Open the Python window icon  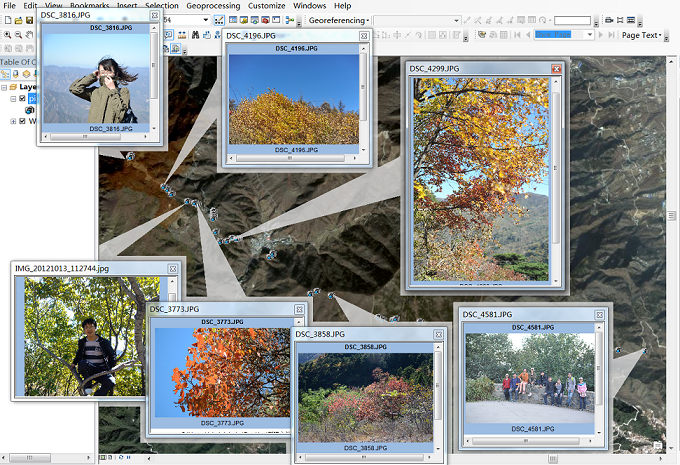(x=276, y=20)
